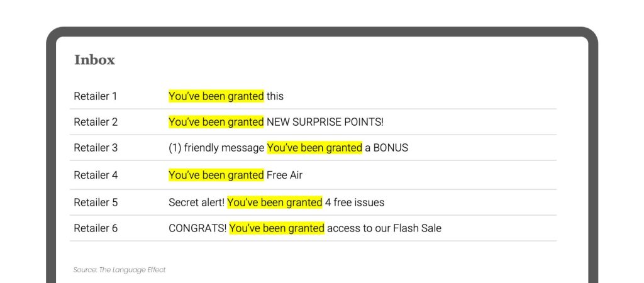The image size is (644, 283).
Task: Click the Retailer 4 sender name
Action: pos(96,175)
